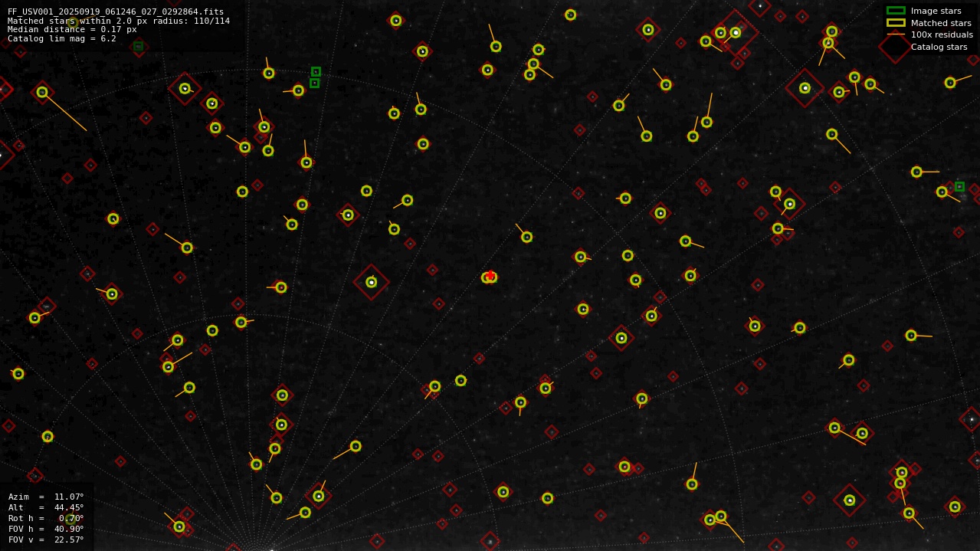This screenshot has width=980, height=551.
Task: Click the red Catalog stars legend diamond
Action: 895,47
